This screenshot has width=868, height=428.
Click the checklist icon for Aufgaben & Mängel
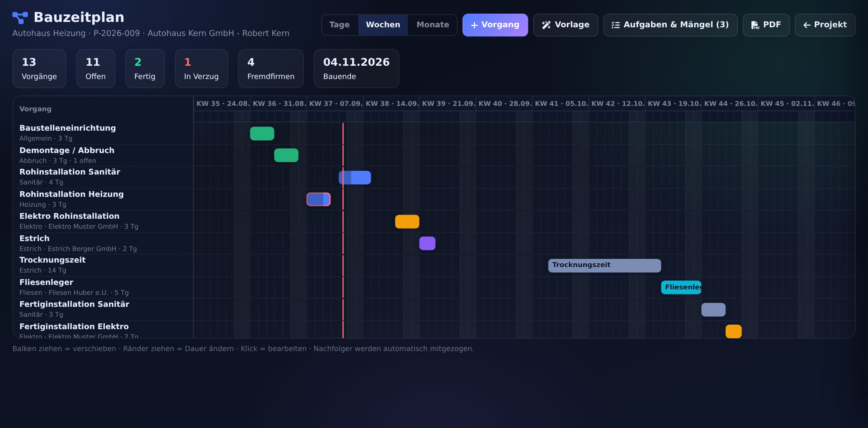pyautogui.click(x=615, y=25)
